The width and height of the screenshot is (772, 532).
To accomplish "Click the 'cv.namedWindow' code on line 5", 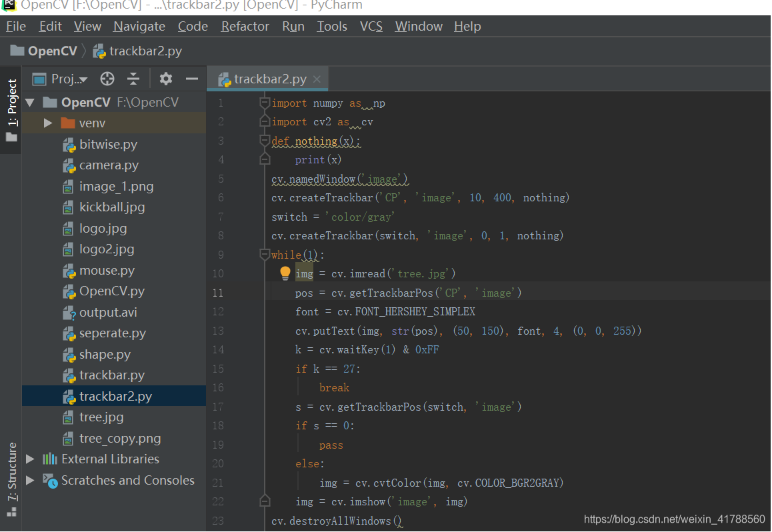I will (x=313, y=179).
